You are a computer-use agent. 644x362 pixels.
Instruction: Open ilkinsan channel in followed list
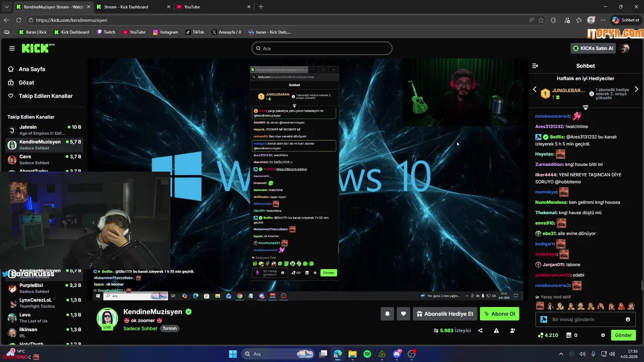pyautogui.click(x=44, y=332)
